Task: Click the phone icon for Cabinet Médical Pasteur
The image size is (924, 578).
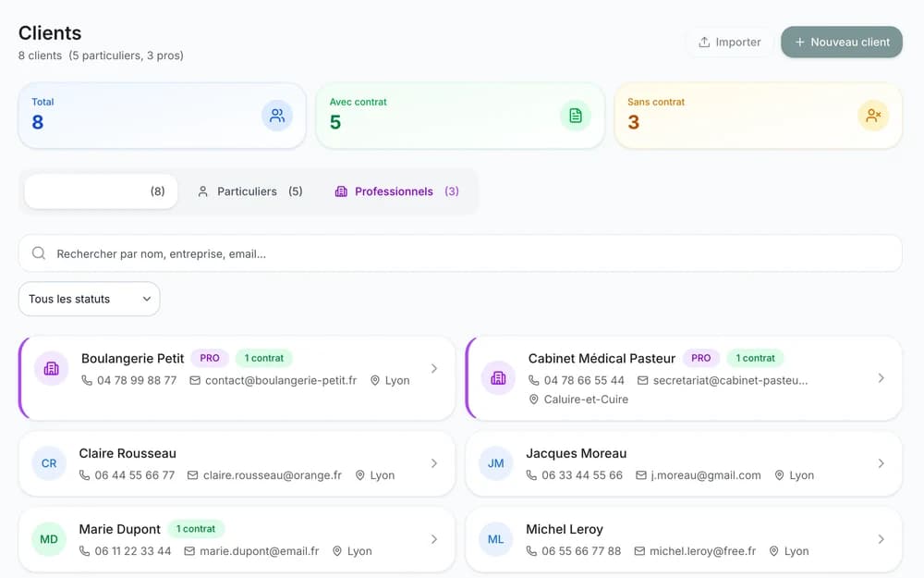Action: (533, 380)
